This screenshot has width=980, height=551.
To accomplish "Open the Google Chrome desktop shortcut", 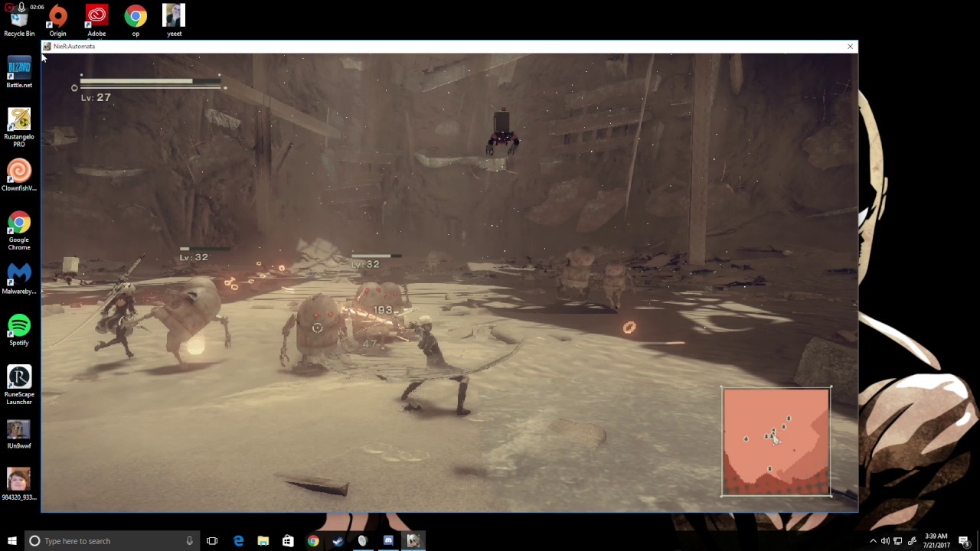I will [x=19, y=230].
